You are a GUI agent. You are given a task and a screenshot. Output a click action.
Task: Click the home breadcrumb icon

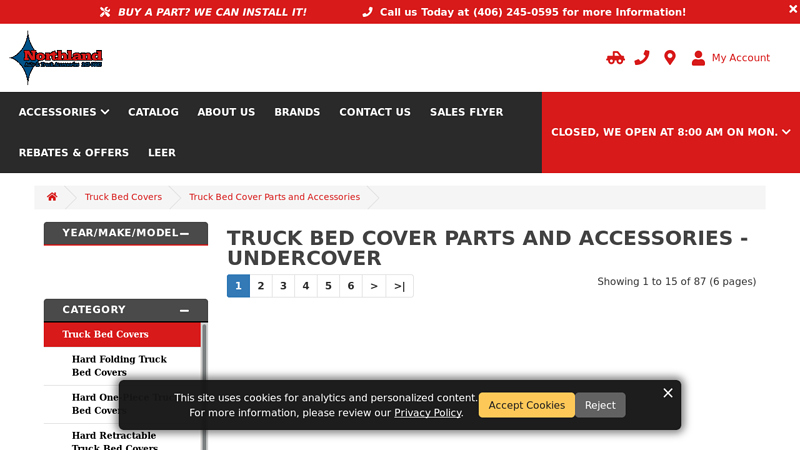tap(52, 197)
